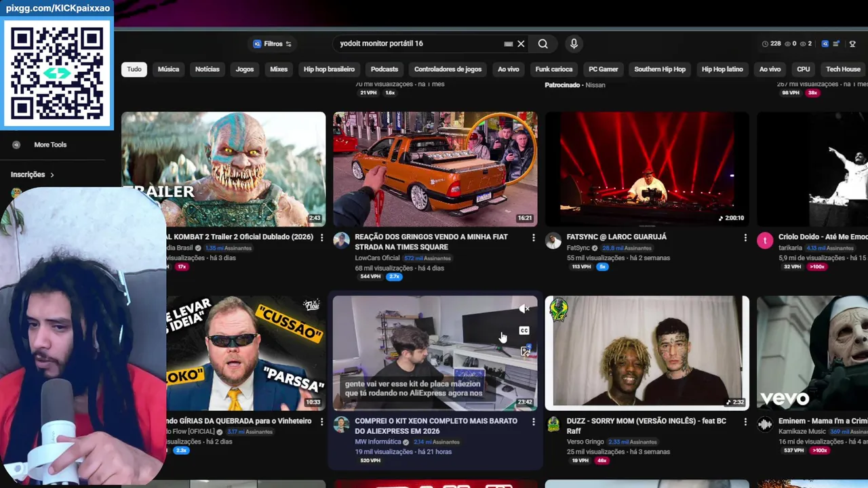868x488 pixels.
Task: Open the Filtros filter button
Action: (x=272, y=43)
